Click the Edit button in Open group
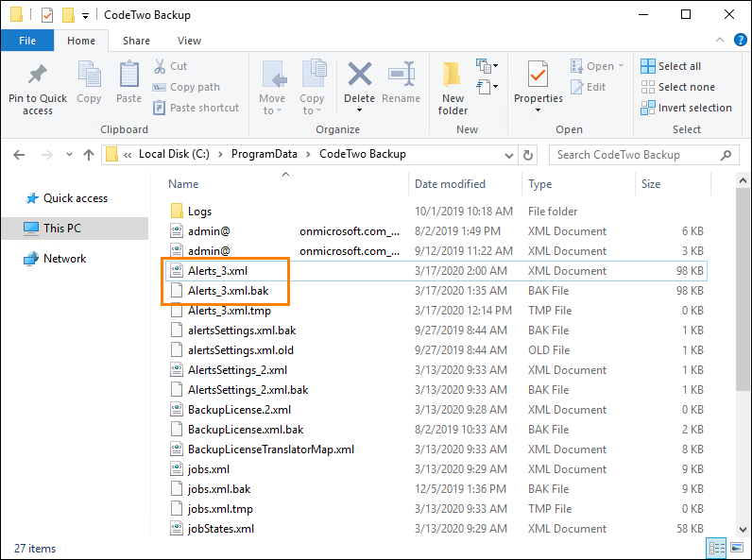The image size is (752, 560). [x=588, y=87]
